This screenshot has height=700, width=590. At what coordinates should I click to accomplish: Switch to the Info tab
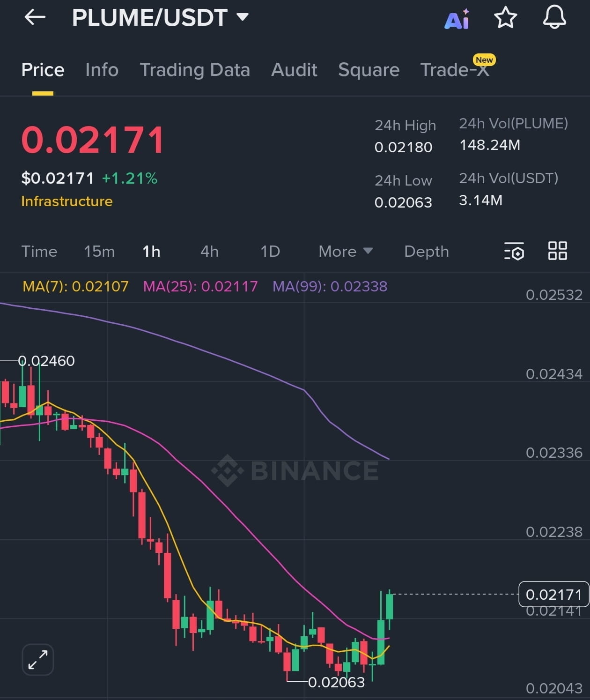point(102,70)
